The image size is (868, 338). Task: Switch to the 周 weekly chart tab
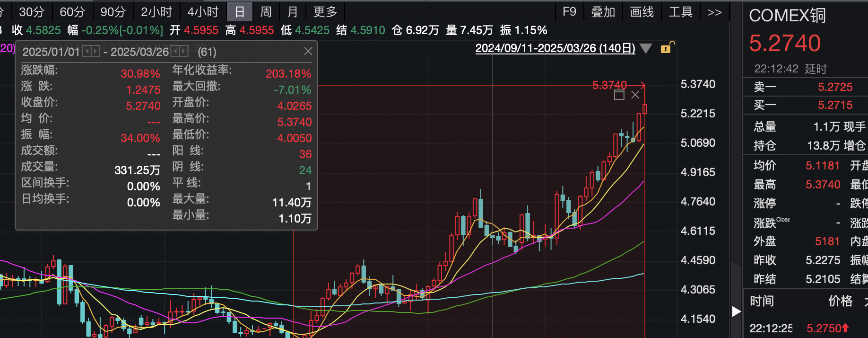(266, 12)
